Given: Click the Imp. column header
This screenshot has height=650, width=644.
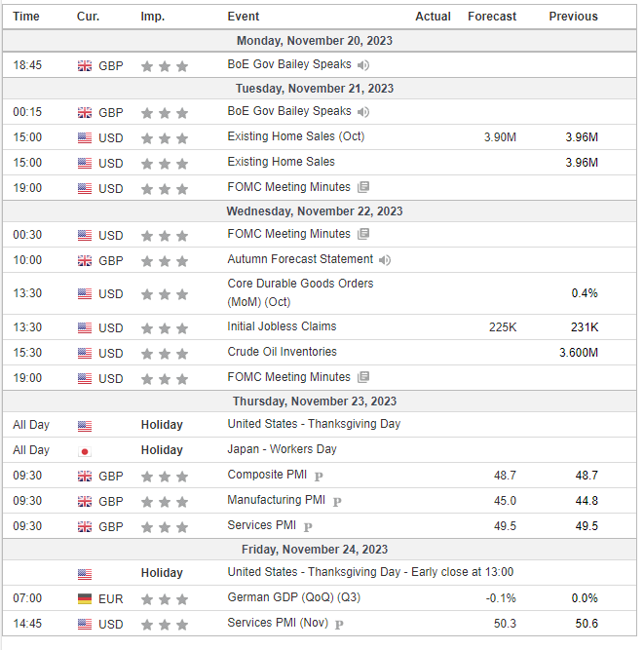Looking at the screenshot, I should point(152,17).
